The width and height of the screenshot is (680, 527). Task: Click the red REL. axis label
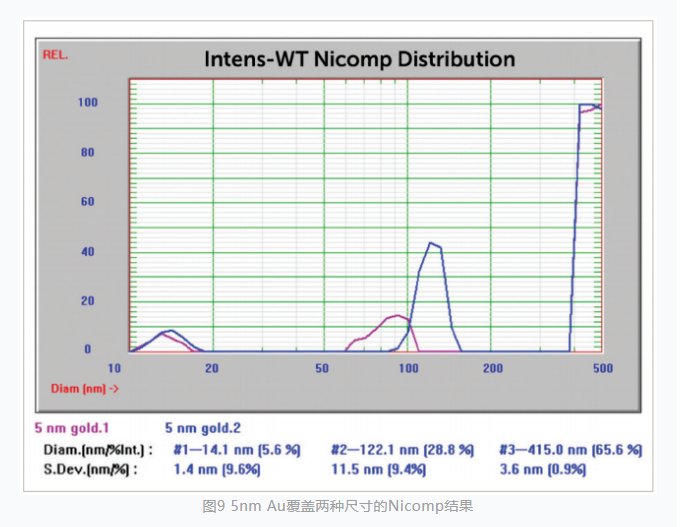click(x=55, y=55)
